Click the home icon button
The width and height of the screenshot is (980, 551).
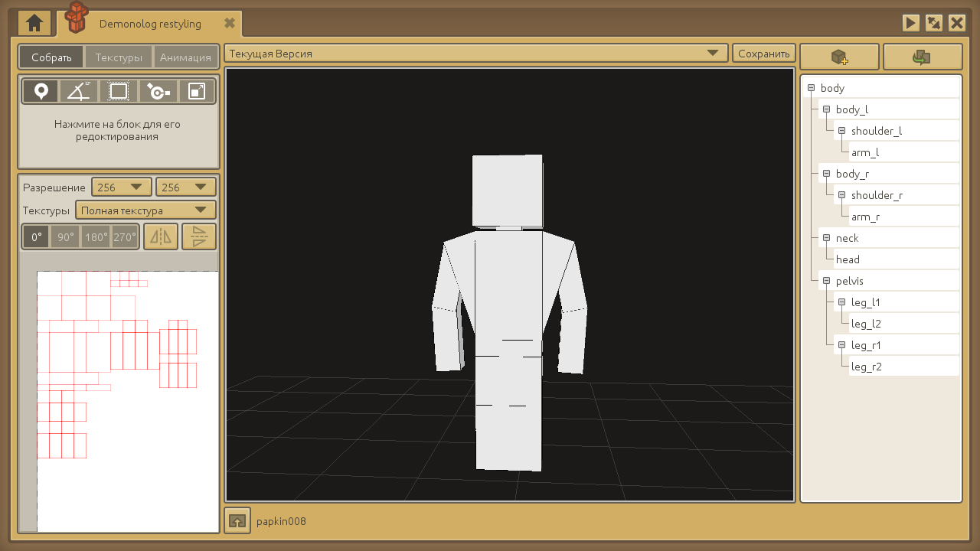(x=34, y=23)
